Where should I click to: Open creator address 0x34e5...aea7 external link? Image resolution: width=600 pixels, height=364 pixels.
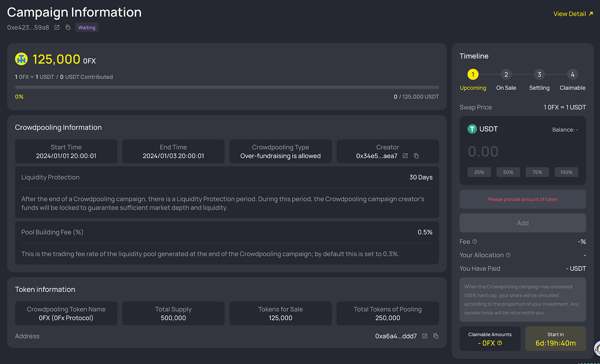[405, 156]
